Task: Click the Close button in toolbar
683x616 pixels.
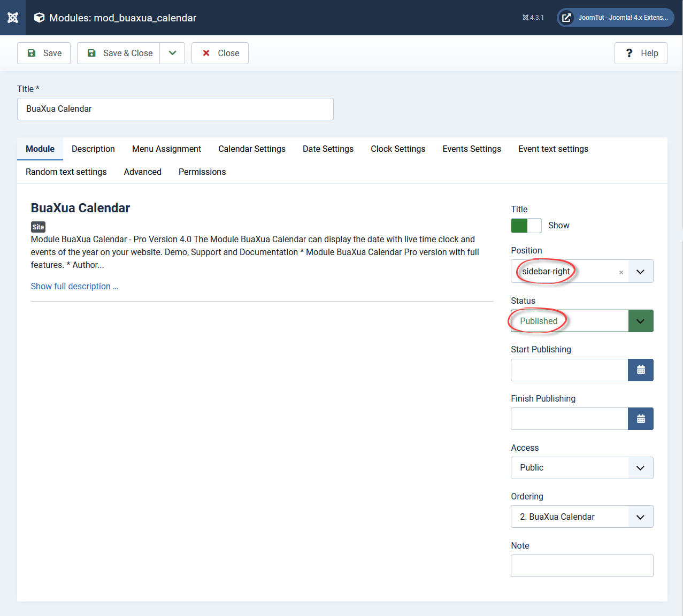Action: (220, 53)
